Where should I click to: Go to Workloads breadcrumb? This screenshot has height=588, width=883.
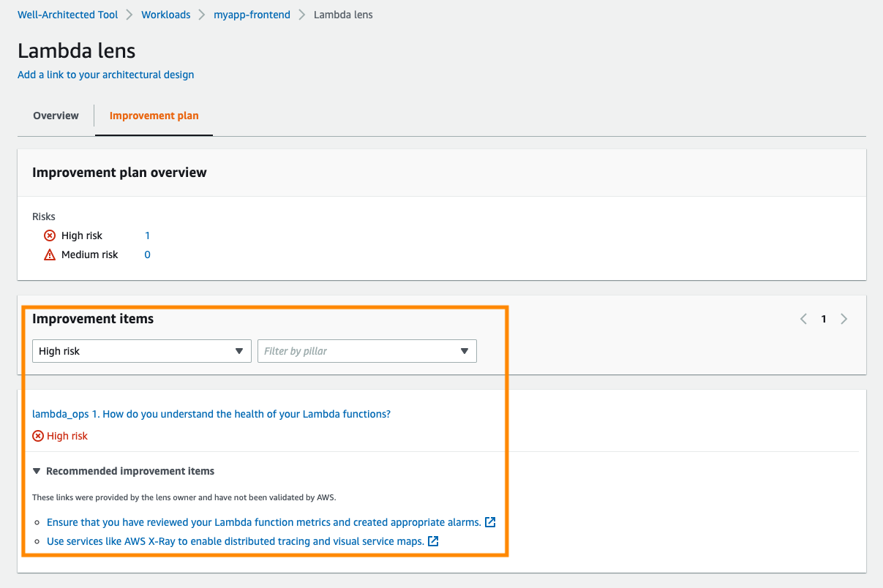[x=165, y=15]
